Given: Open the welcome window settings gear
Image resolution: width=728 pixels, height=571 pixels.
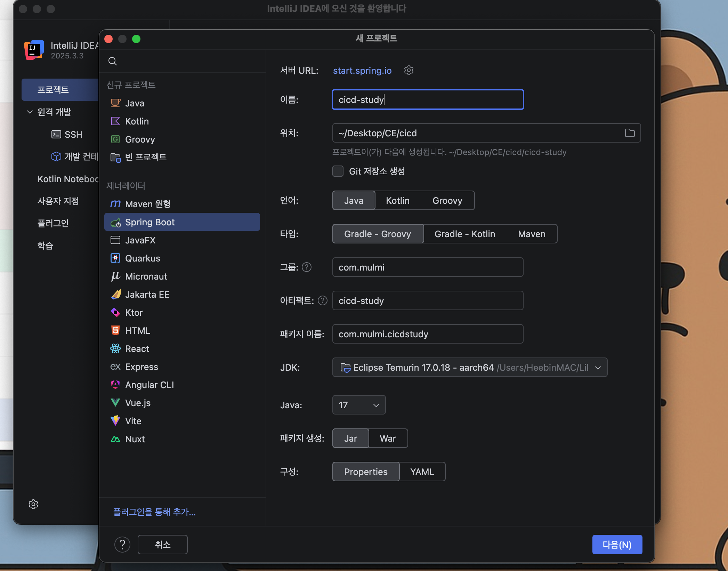Looking at the screenshot, I should click(x=33, y=504).
